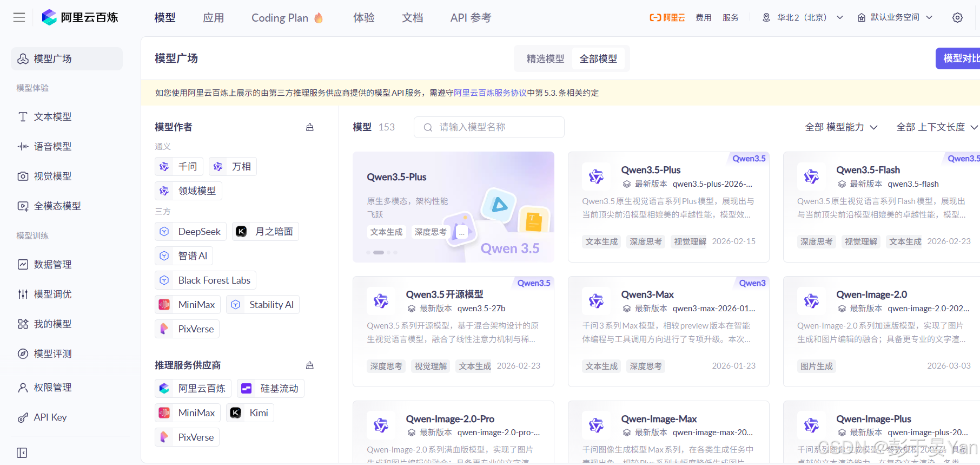
Task: Click the 阿里云百炼 logo
Action: pyautogui.click(x=80, y=17)
